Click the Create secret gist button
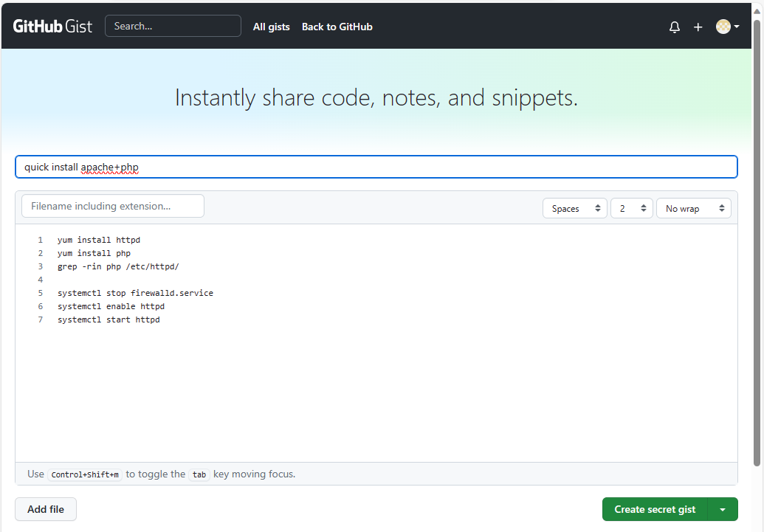Screen dimensions: 764x532 pyautogui.click(x=654, y=509)
